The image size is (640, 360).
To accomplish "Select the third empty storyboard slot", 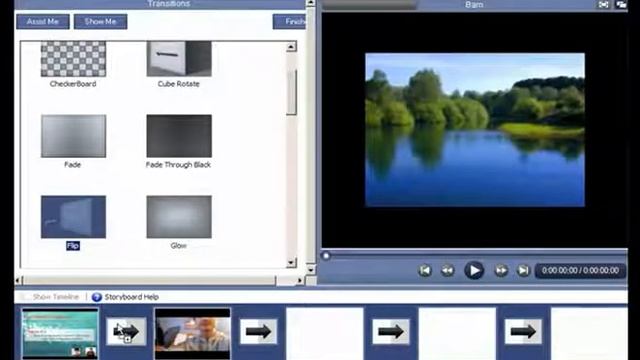I will 324,333.
